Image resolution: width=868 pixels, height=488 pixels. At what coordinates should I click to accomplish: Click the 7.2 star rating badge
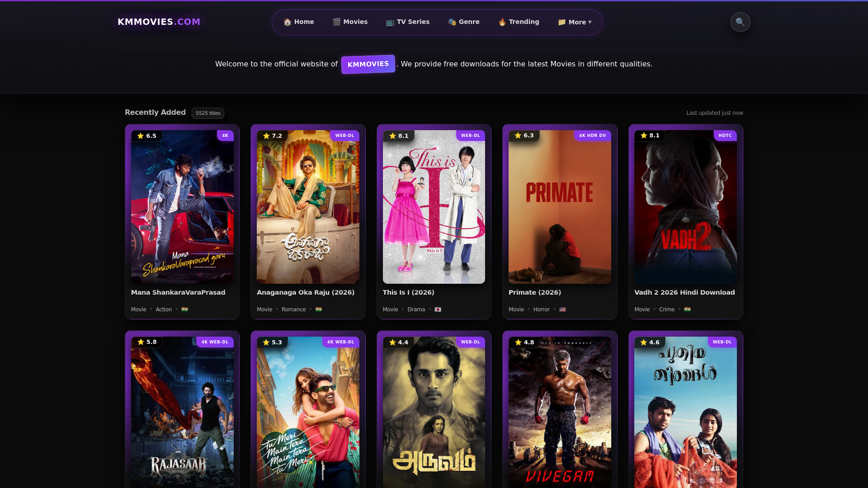tap(272, 136)
